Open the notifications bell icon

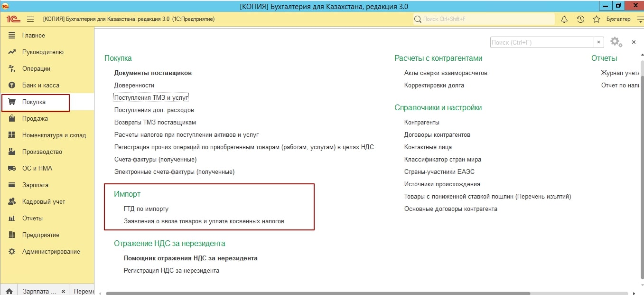click(564, 19)
